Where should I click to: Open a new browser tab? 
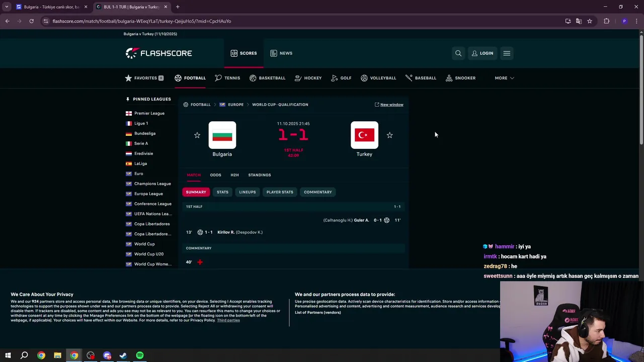tap(178, 7)
